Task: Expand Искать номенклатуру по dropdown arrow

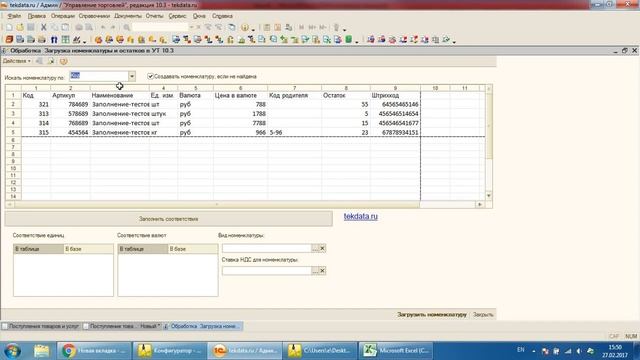Action: click(132, 76)
